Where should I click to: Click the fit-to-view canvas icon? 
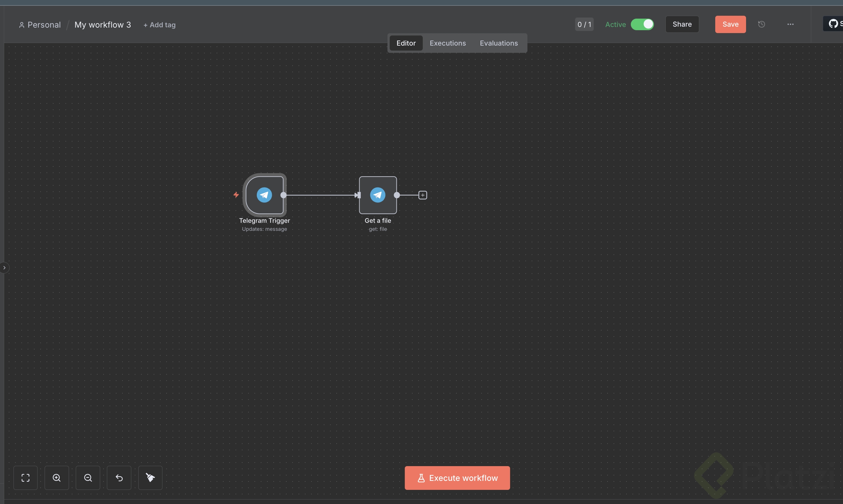25,478
